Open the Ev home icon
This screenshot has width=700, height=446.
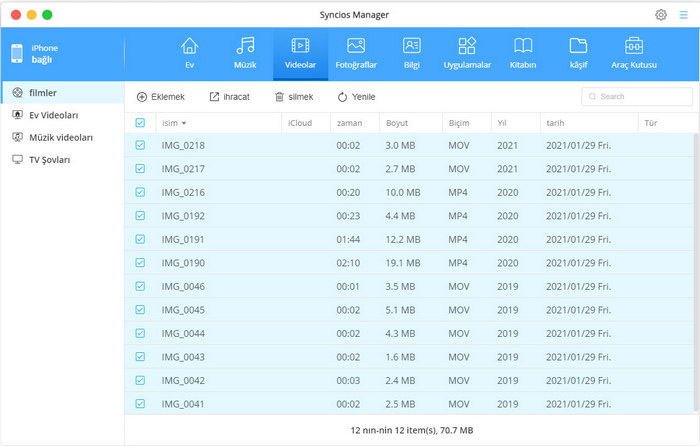(x=189, y=46)
